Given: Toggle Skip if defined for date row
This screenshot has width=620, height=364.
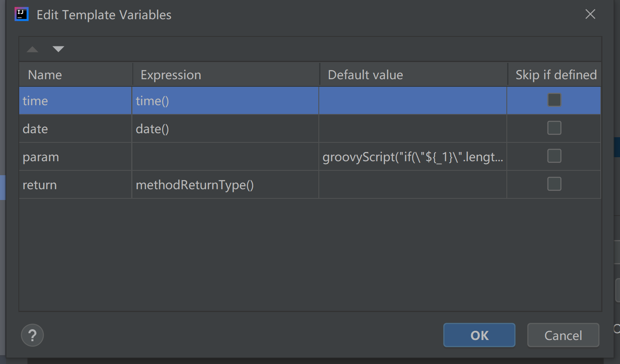Looking at the screenshot, I should tap(554, 128).
